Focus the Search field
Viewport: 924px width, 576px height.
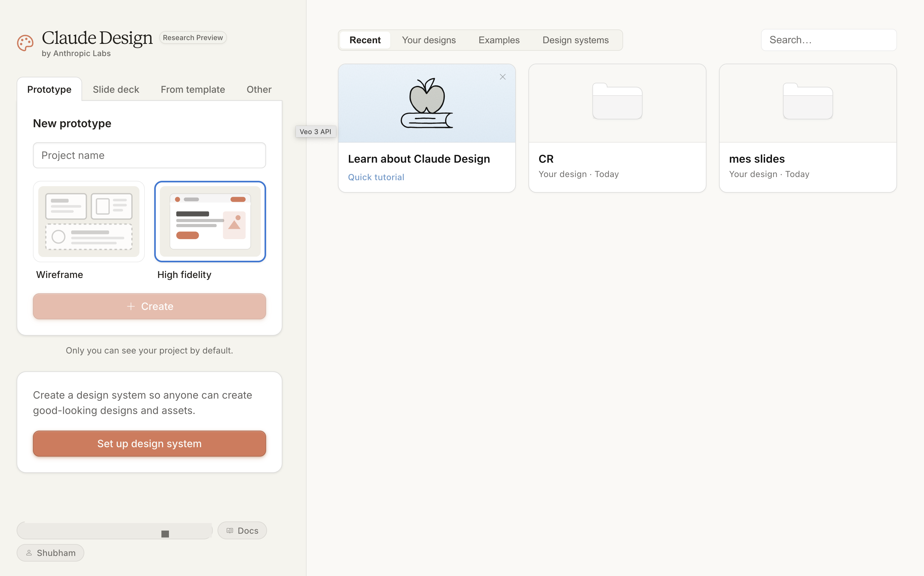(829, 40)
